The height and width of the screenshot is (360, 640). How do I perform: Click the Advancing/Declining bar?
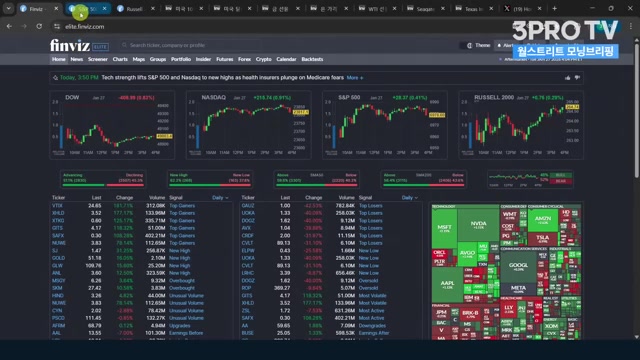coord(103,179)
